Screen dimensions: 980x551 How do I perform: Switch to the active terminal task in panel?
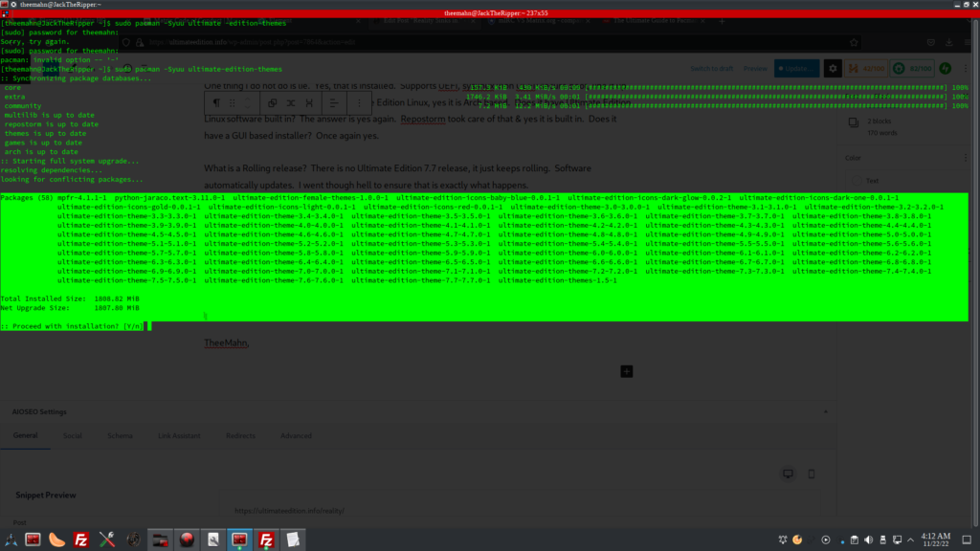pos(239,540)
